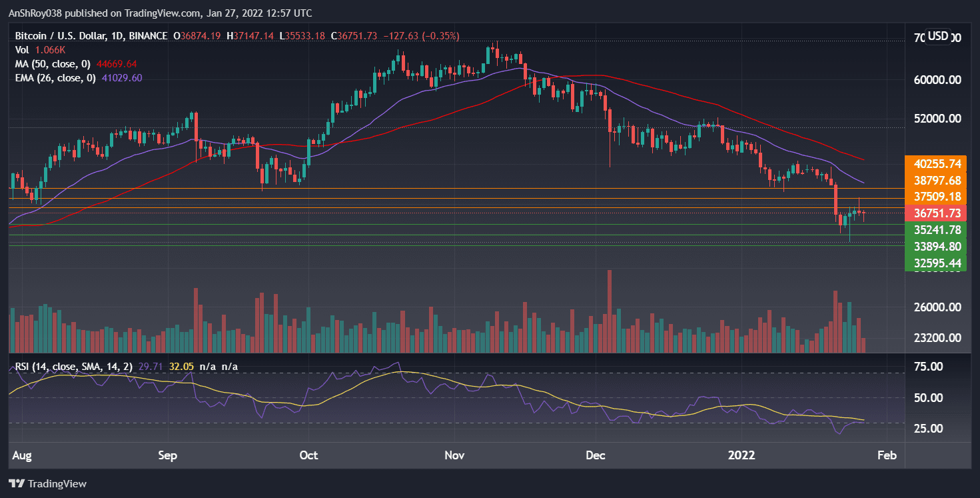The height and width of the screenshot is (498, 980).
Task: Click the TradingView logo
Action: [x=48, y=483]
